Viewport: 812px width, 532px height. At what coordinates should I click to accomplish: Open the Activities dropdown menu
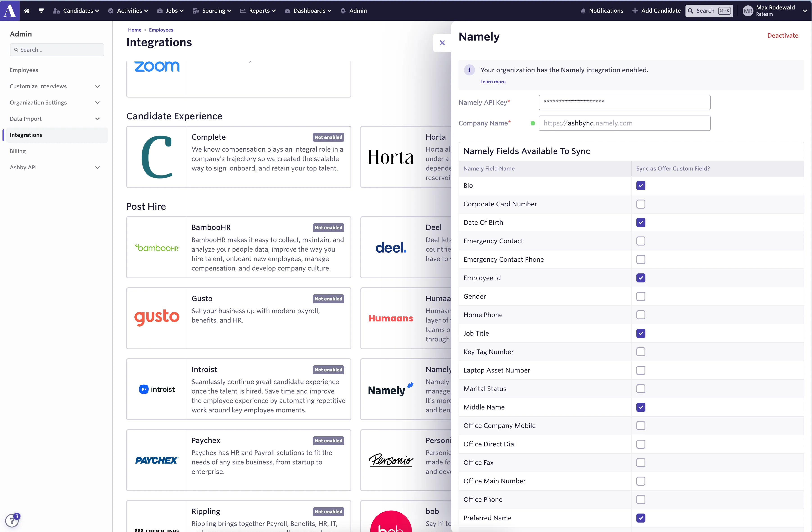[128, 11]
